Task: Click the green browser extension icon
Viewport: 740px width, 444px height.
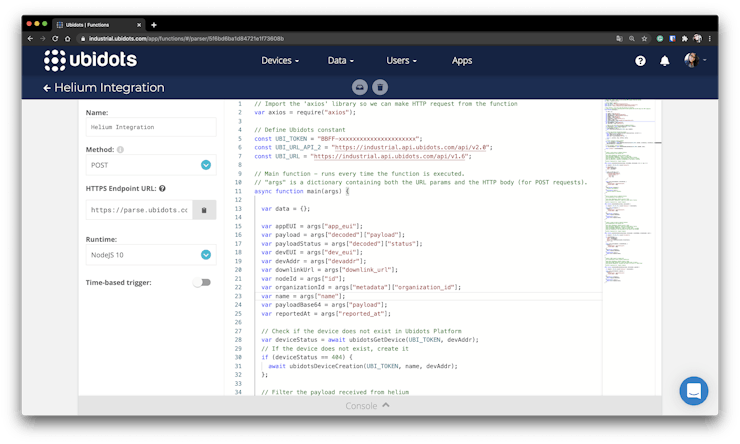Action: [660, 39]
